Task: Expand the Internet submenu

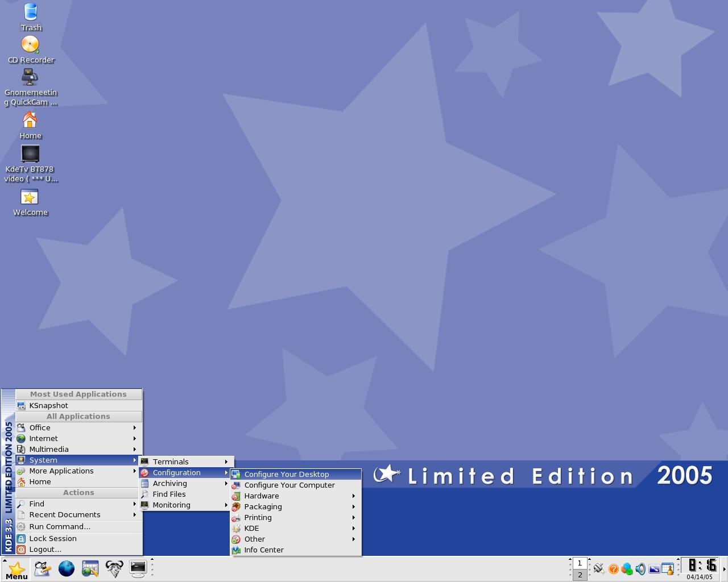Action: [x=78, y=439]
